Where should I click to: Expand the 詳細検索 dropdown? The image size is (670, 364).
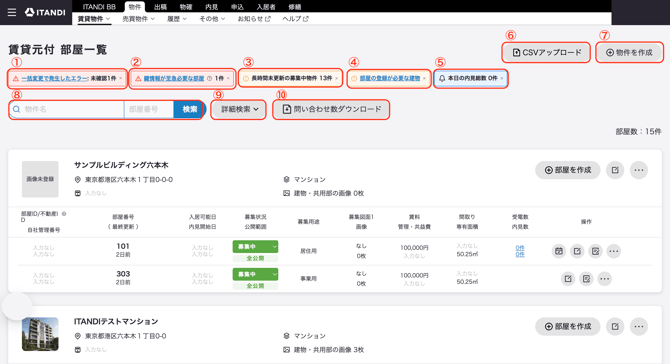tap(239, 109)
